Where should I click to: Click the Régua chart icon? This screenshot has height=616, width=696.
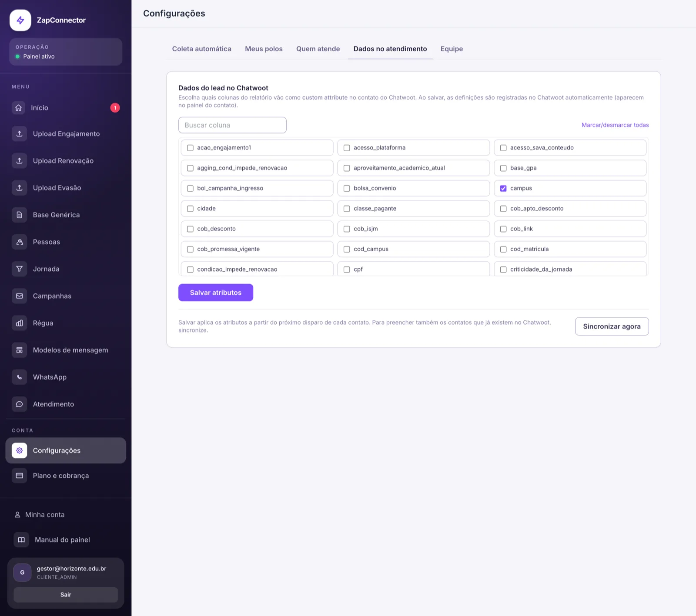tap(20, 323)
